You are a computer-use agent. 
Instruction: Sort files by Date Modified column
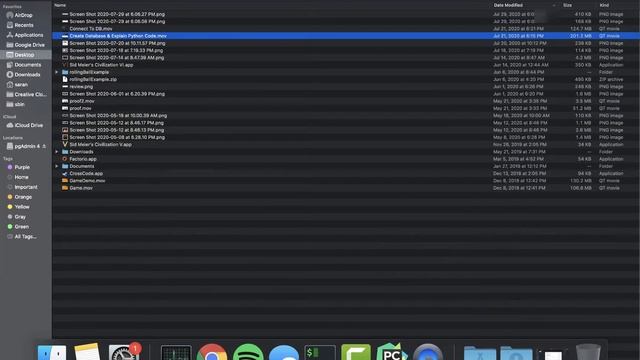click(508, 5)
